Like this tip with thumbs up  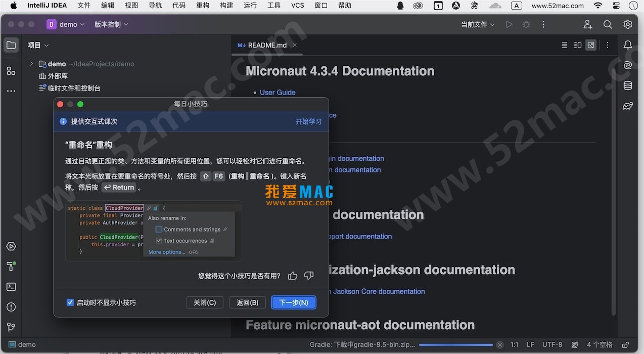click(293, 276)
